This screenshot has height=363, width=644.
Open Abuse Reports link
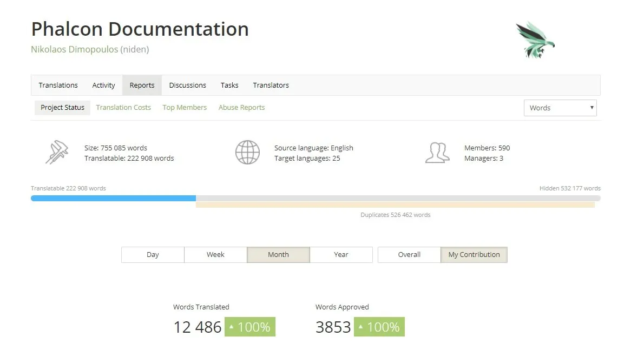(241, 108)
